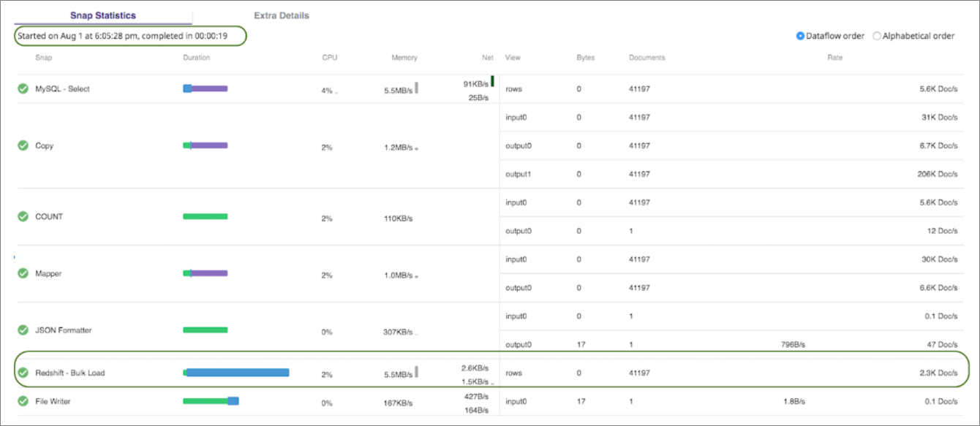Click the net throughput bar beside 91KB/s
980x426 pixels.
tap(491, 80)
